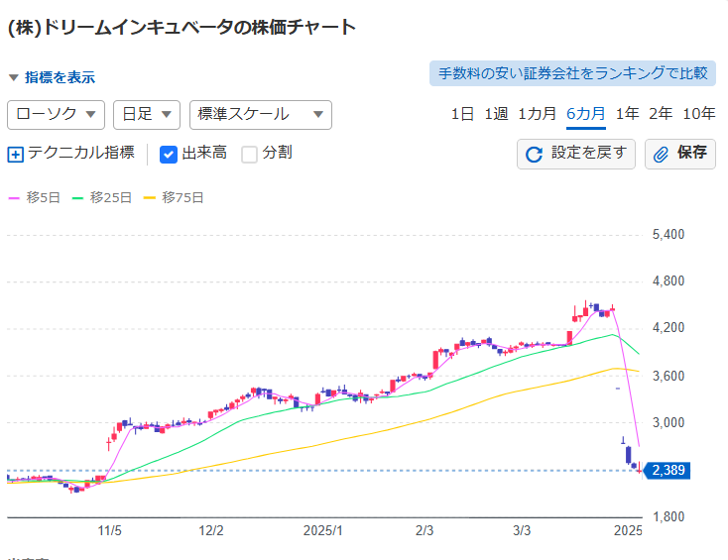The image size is (728, 560).
Task: Click the 3,600 price axis label
Action: (x=668, y=376)
